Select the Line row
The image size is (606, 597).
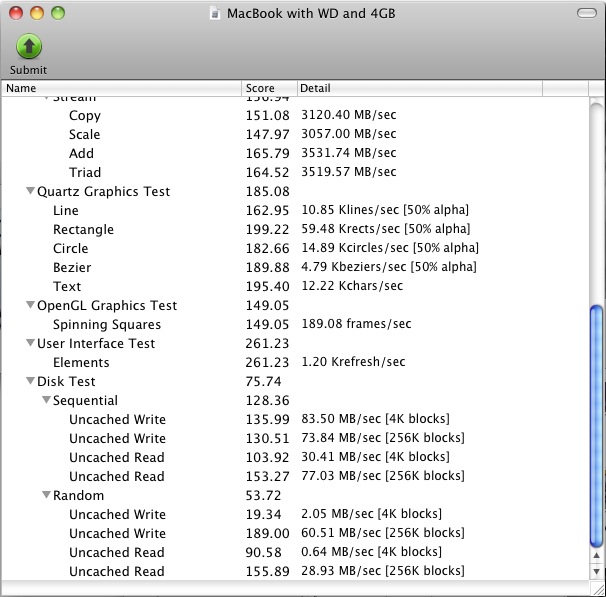(x=295, y=210)
